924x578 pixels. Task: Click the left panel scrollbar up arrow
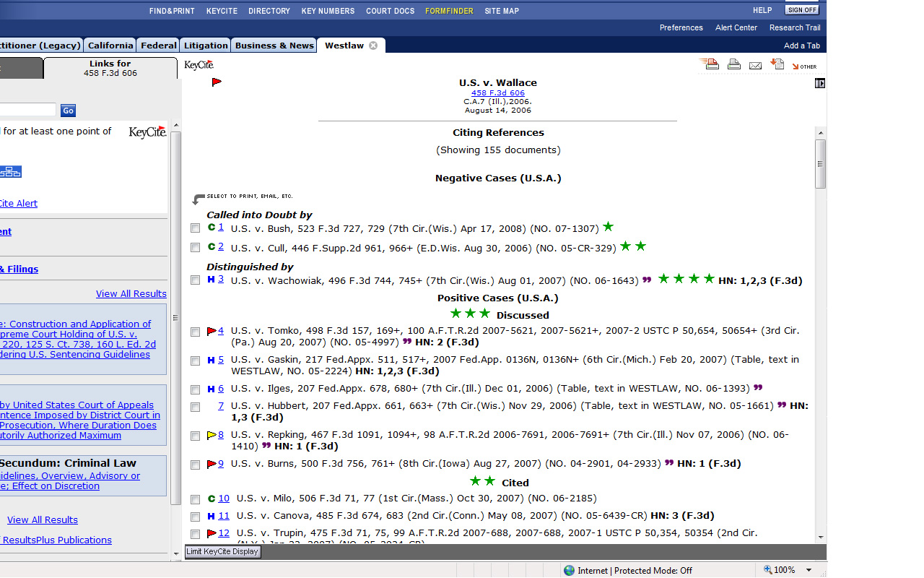[176, 126]
